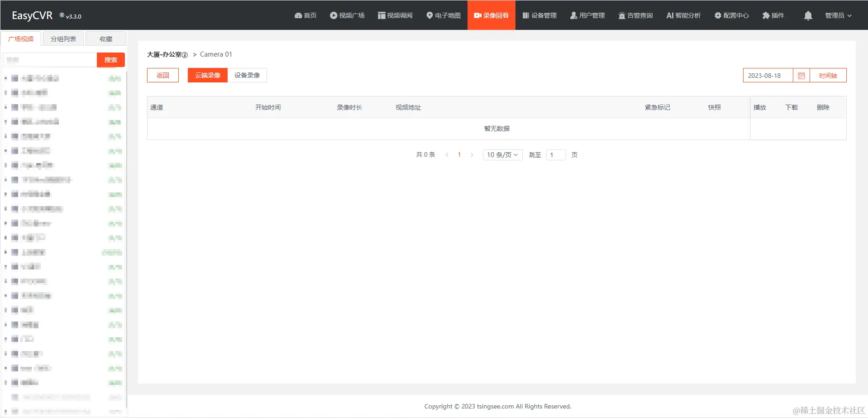The image size is (868, 418).
Task: Open the 配置中心 configuration center
Action: (x=731, y=15)
